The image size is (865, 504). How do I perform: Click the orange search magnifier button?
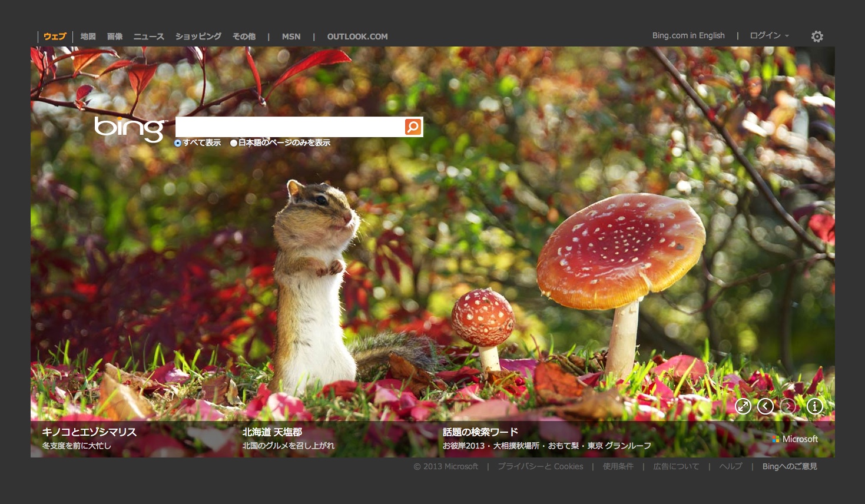[413, 127]
